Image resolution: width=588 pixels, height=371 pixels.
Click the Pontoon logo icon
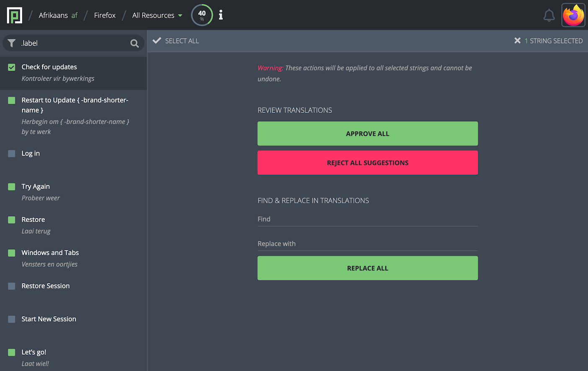pyautogui.click(x=15, y=15)
